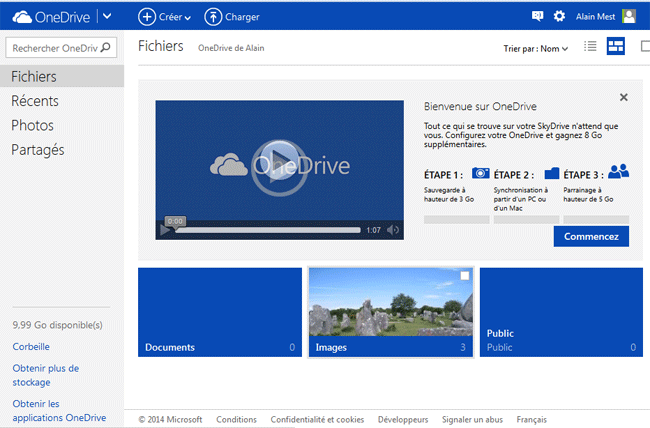Click the video progress bar

pyautogui.click(x=268, y=230)
